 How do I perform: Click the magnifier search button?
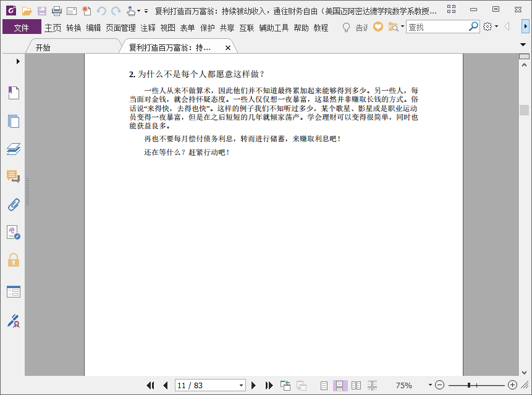click(x=474, y=26)
